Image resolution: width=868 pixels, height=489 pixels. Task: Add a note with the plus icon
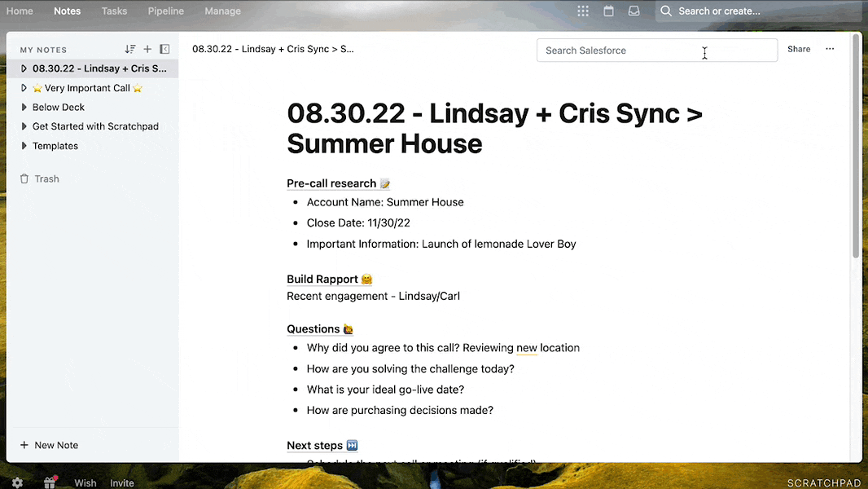point(147,49)
